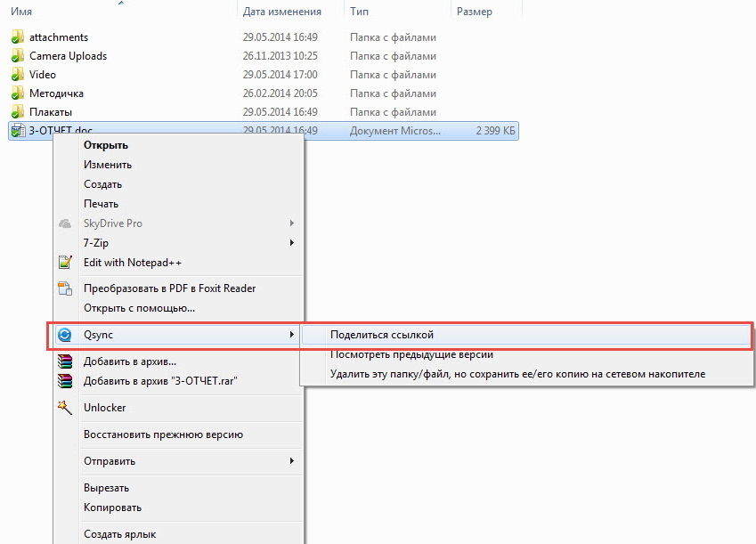
Task: Select Посмотреть предыдущие версии
Action: click(526, 354)
